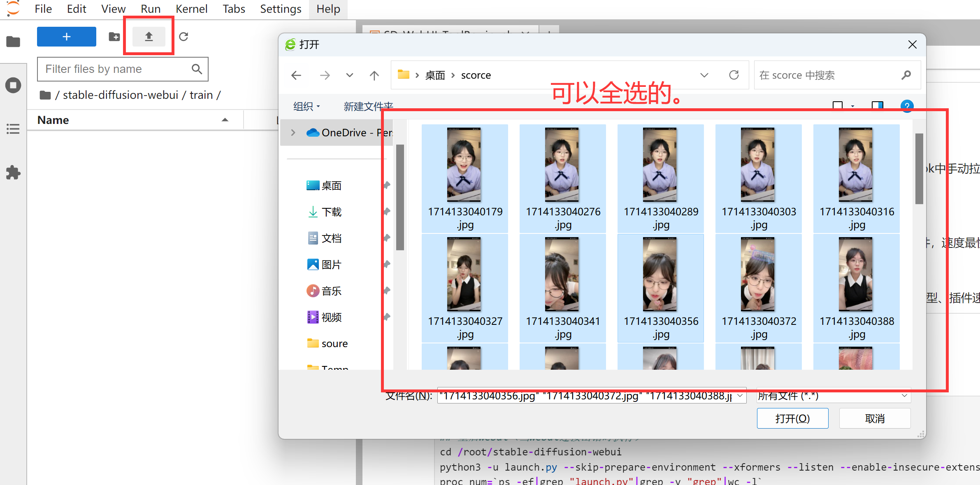Click the new folder icon
This screenshot has height=485, width=980.
tap(114, 37)
